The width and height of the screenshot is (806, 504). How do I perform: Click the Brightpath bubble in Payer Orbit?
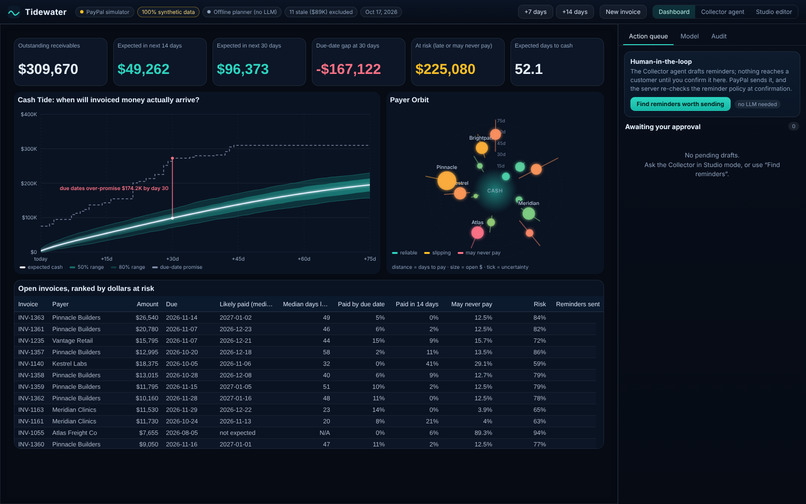(x=482, y=148)
